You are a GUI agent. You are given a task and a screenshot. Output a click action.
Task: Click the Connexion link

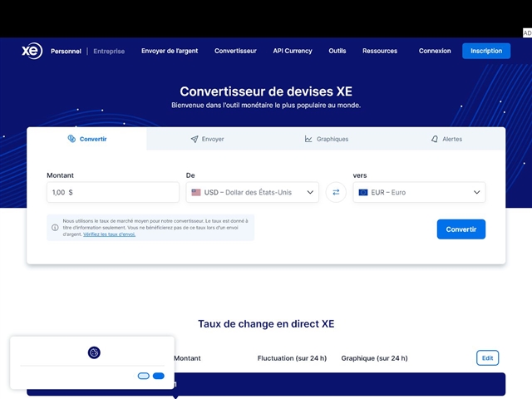pyautogui.click(x=435, y=51)
